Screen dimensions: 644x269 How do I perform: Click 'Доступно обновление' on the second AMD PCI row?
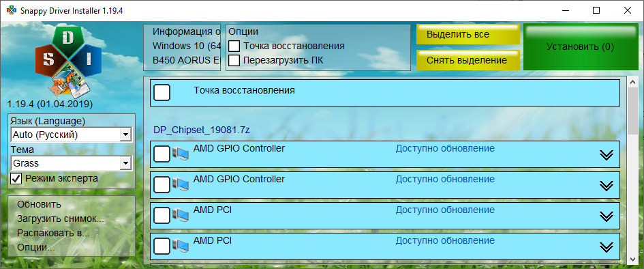pos(445,240)
